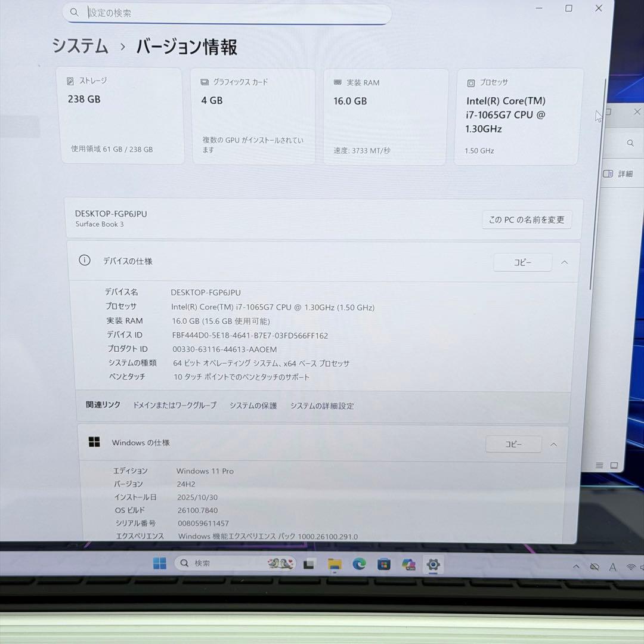
Task: Click the crossed-out cloud tray icon
Action: click(x=595, y=567)
